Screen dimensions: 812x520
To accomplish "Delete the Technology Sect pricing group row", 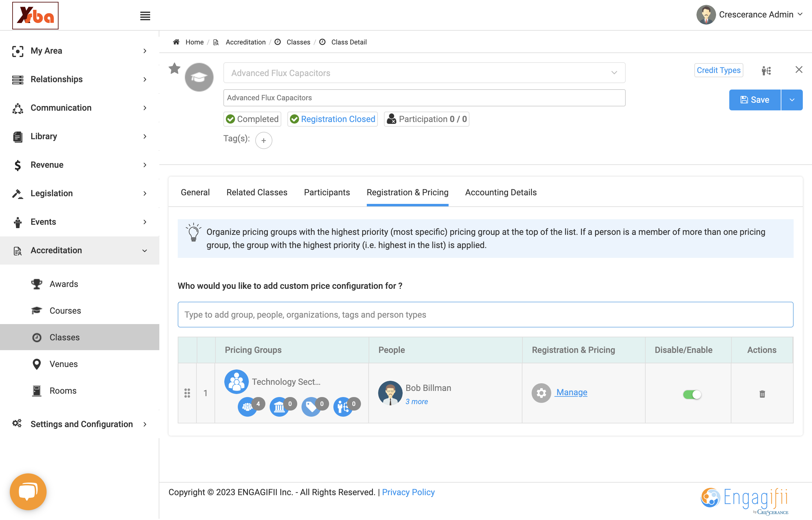I will (762, 394).
